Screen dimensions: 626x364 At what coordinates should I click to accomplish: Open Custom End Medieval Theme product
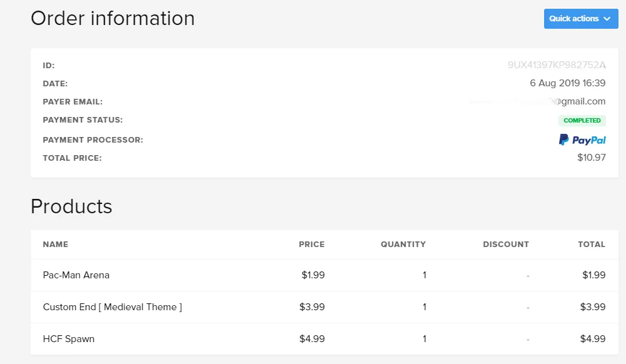pos(113,307)
